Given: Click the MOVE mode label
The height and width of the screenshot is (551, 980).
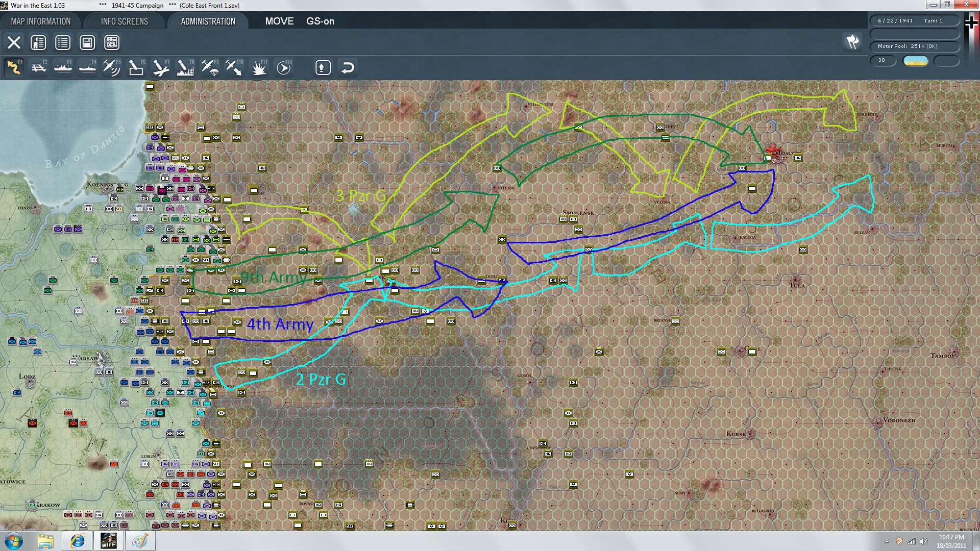Looking at the screenshot, I should click(279, 21).
